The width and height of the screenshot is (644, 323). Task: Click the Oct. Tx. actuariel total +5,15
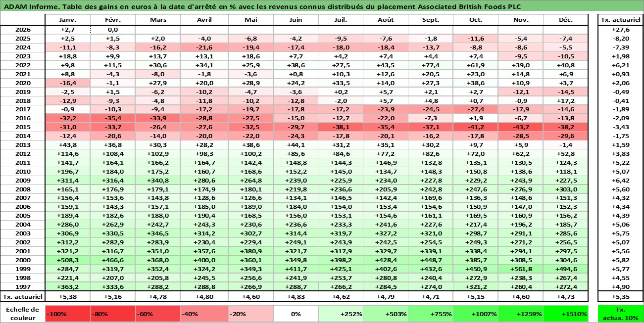475,297
